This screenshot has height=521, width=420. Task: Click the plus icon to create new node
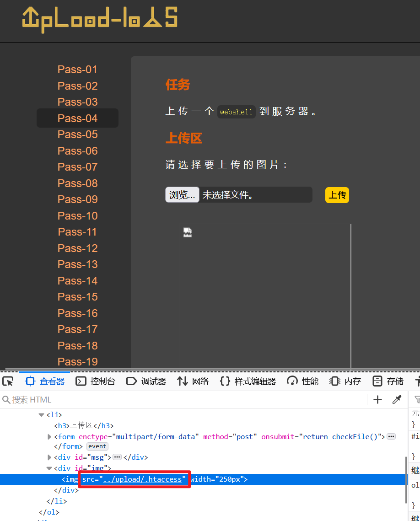pyautogui.click(x=377, y=399)
